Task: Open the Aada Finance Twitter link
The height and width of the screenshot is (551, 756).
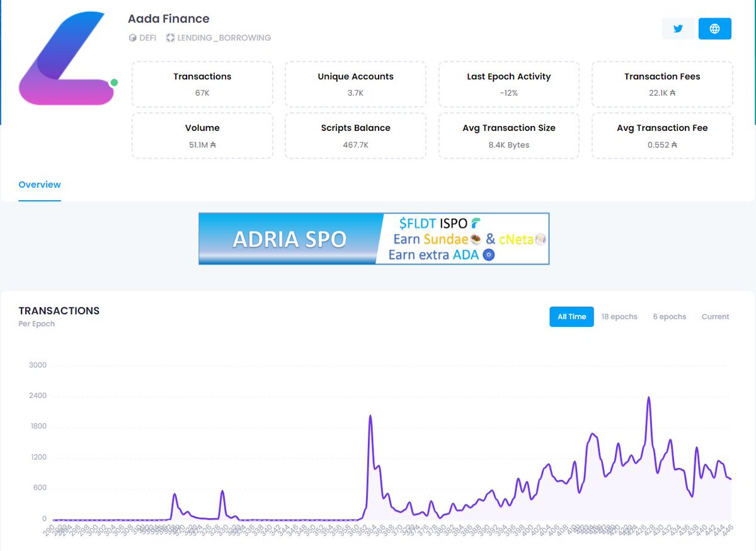Action: click(x=679, y=29)
